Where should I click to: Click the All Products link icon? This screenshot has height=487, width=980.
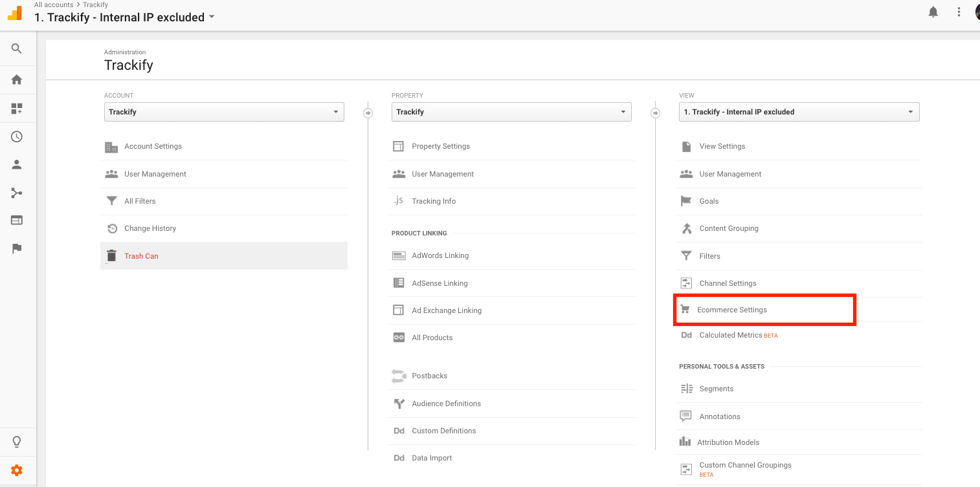[x=399, y=338]
